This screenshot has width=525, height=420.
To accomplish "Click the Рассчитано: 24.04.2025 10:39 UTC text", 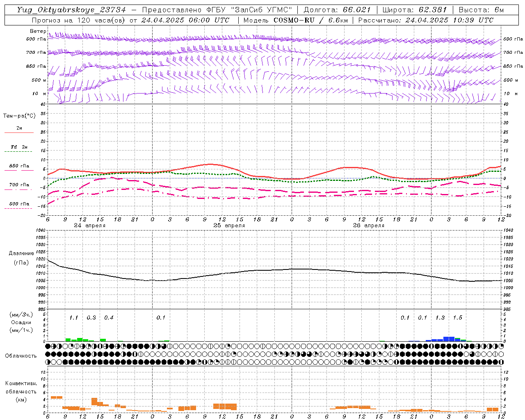I will 426,20.
